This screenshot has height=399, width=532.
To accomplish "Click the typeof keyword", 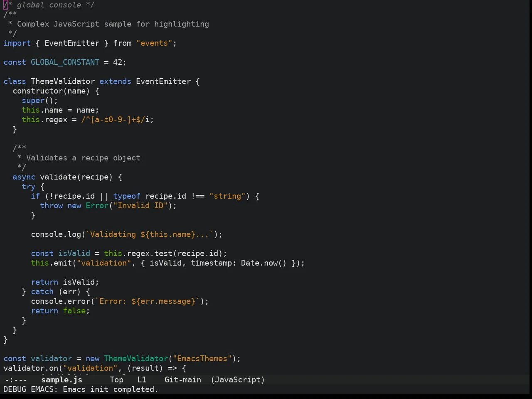I will pyautogui.click(x=127, y=196).
